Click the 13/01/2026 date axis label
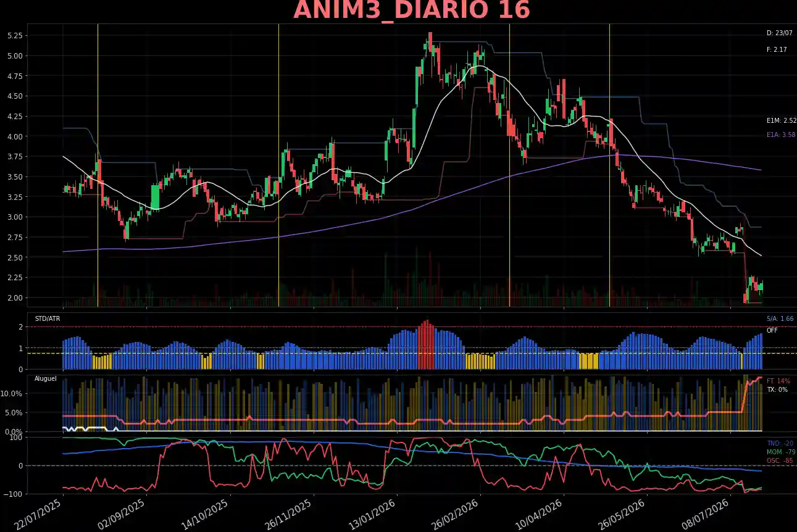 pos(372,514)
